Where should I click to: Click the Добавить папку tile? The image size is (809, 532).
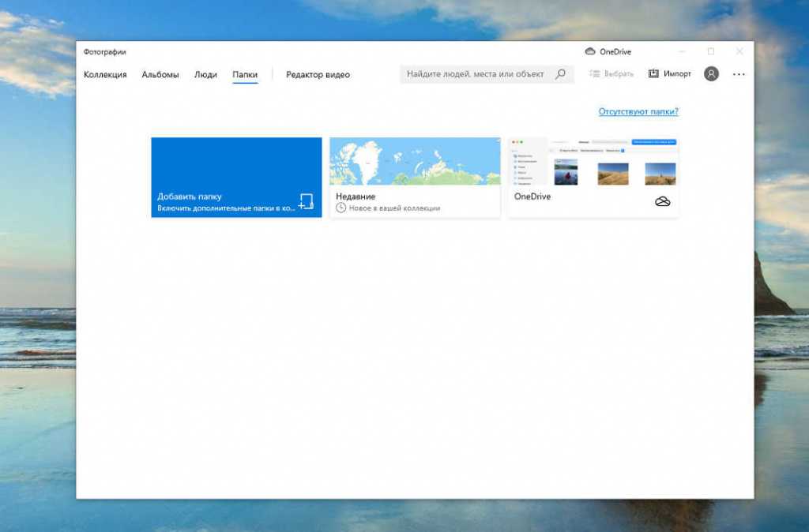click(235, 178)
